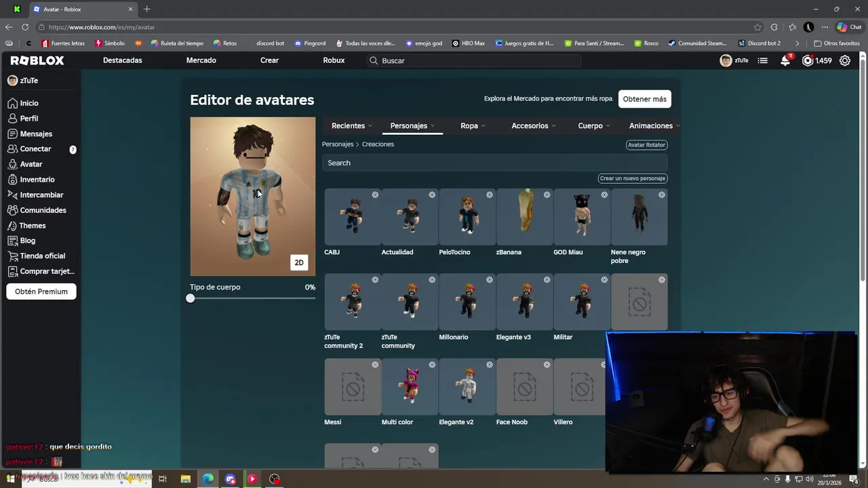This screenshot has width=868, height=488.
Task: Click the Obtén Premium button
Action: pos(41,291)
